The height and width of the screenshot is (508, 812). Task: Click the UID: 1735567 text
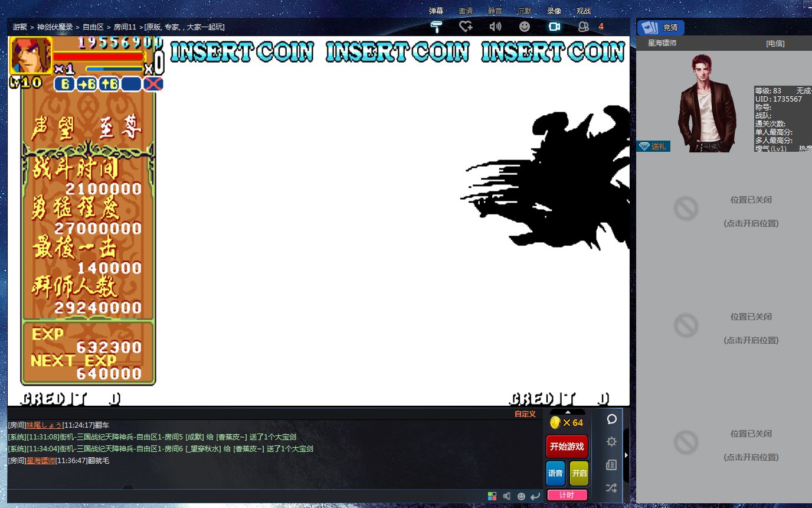click(x=778, y=99)
